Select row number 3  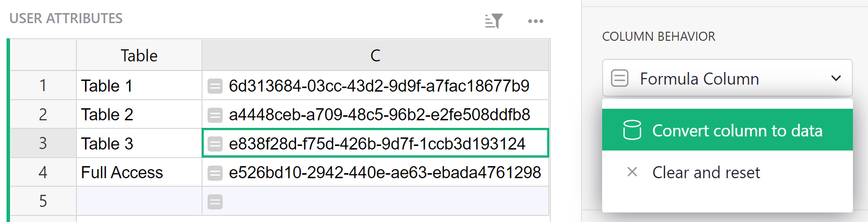(43, 143)
